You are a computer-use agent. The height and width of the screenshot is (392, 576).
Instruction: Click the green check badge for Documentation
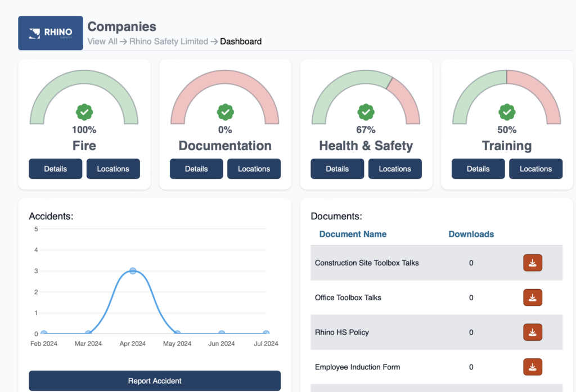(x=225, y=112)
